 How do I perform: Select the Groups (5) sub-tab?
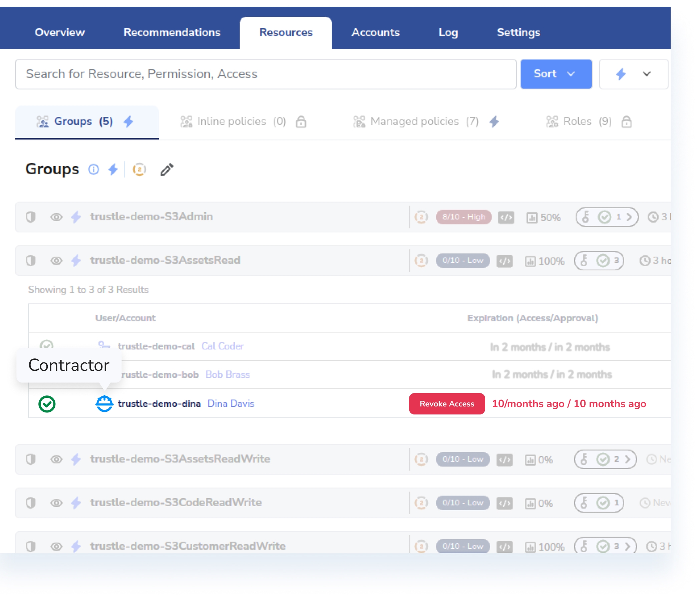(x=87, y=121)
